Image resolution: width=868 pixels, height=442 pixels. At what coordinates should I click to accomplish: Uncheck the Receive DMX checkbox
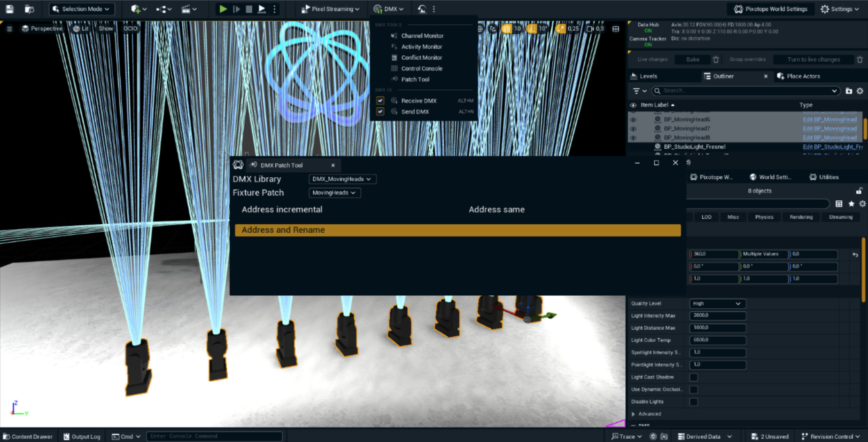click(x=380, y=101)
